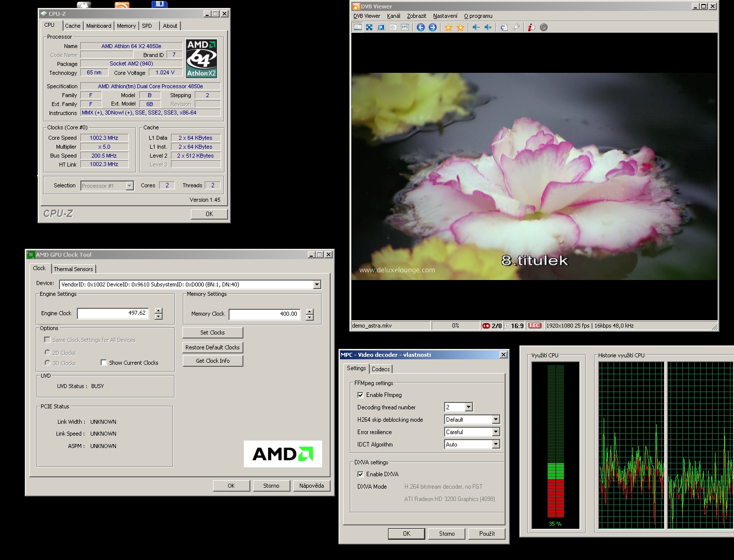The height and width of the screenshot is (560, 734).
Task: Open options with the wrench icon
Action: pyautogui.click(x=516, y=27)
